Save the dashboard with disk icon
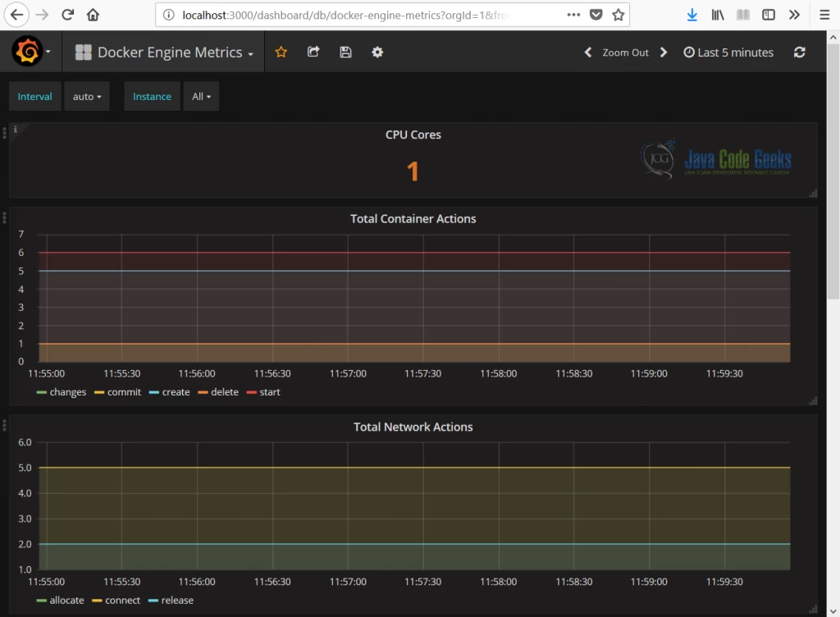Image resolution: width=840 pixels, height=617 pixels. 345,52
